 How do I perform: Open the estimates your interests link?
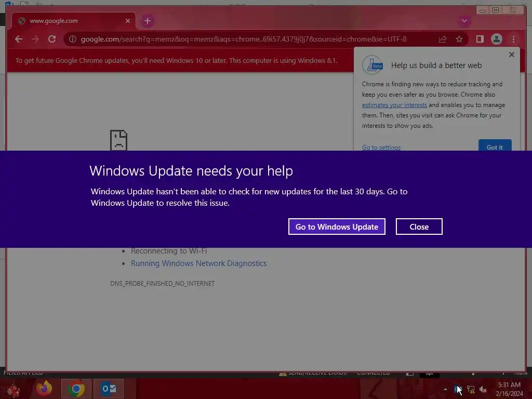click(394, 105)
